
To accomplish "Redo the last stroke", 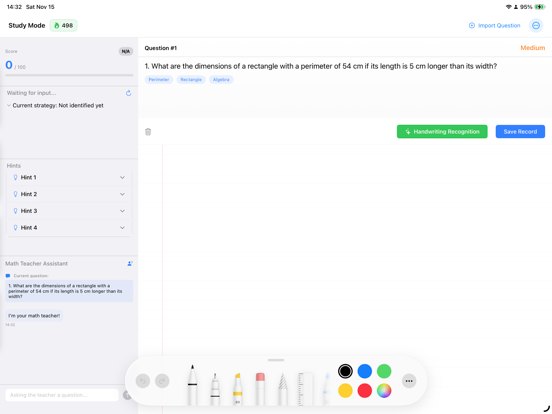I will 162,381.
